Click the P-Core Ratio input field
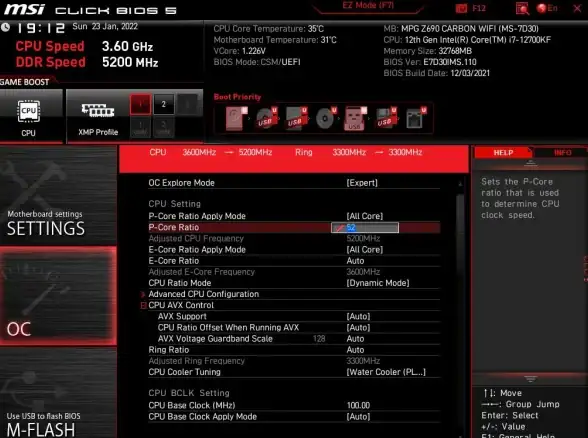This screenshot has width=588, height=438. pyautogui.click(x=365, y=228)
